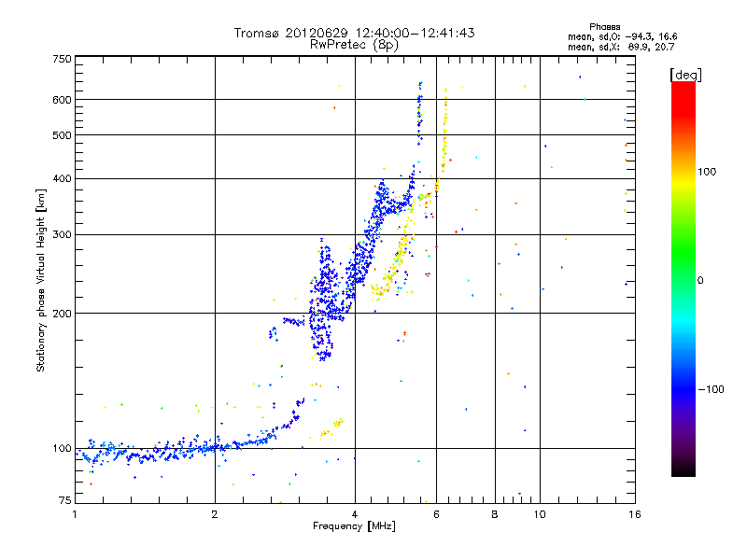
Task: Click the colorbar tick label '100'
Action: (x=707, y=172)
